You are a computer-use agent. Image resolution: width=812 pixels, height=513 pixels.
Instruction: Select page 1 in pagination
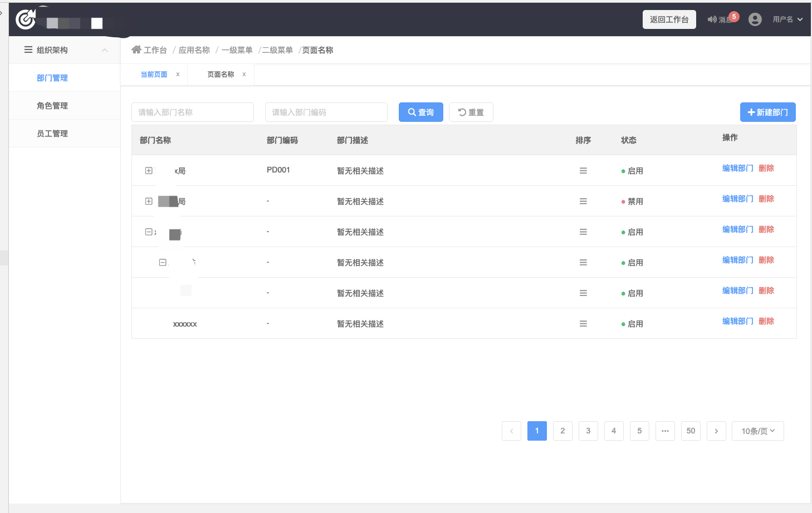tap(537, 431)
